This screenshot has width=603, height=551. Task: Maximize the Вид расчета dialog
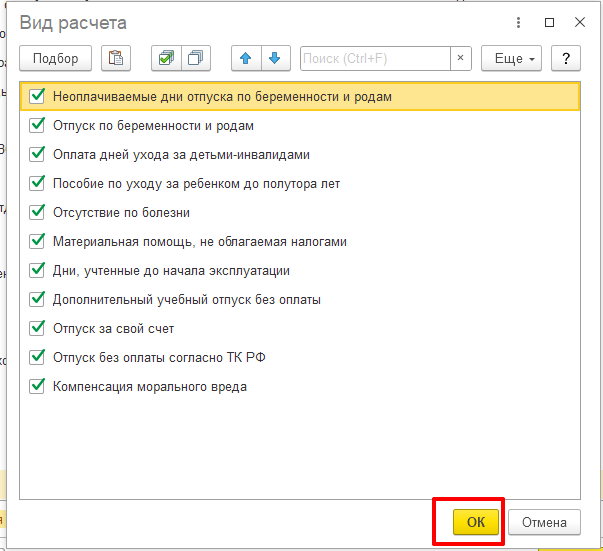550,23
